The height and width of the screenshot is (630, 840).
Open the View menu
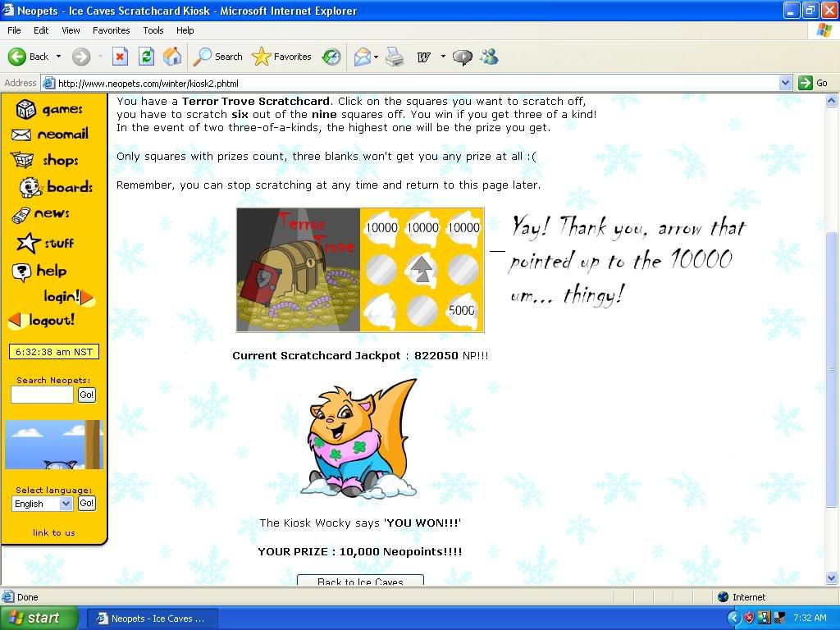(x=71, y=30)
